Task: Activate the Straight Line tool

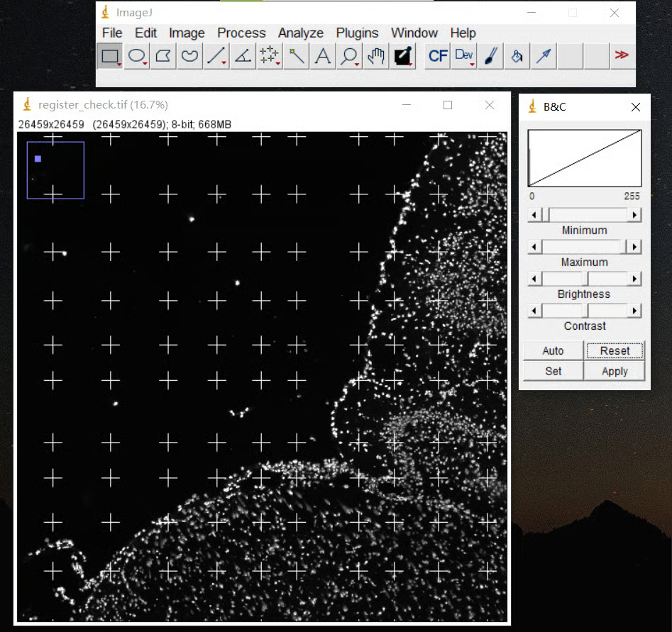Action: pyautogui.click(x=216, y=56)
